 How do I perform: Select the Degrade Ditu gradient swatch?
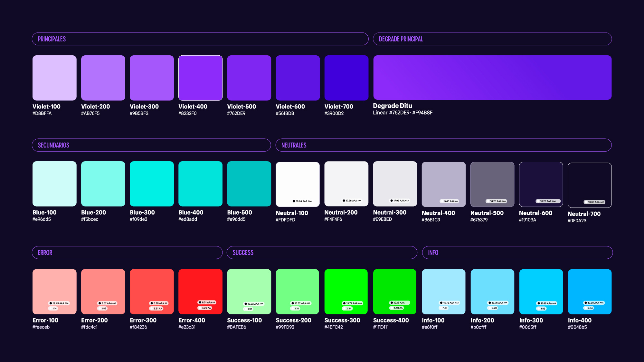pos(492,78)
